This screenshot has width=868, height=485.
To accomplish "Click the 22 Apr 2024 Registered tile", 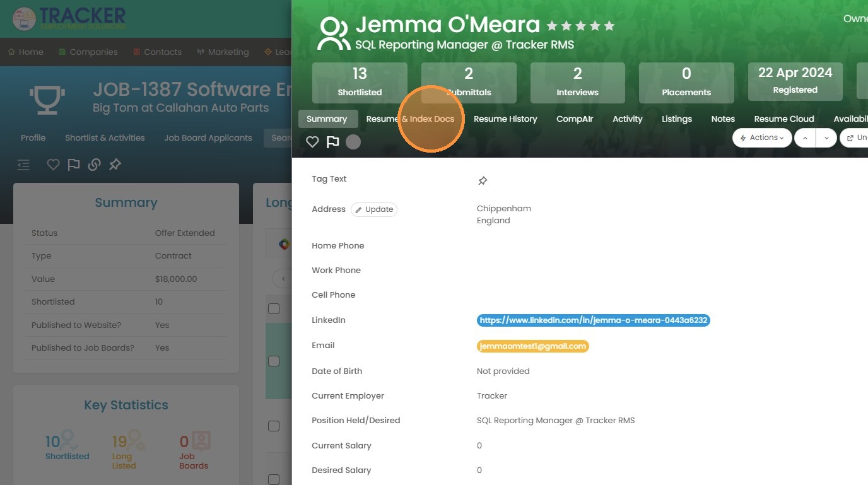I will [795, 81].
